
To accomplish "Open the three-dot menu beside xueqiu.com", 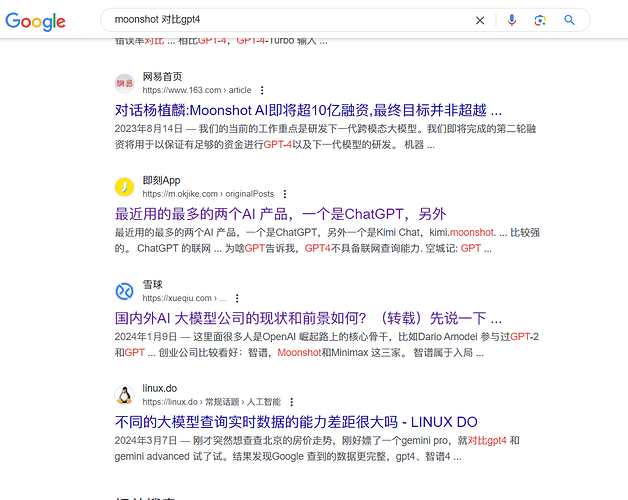I will (x=237, y=298).
